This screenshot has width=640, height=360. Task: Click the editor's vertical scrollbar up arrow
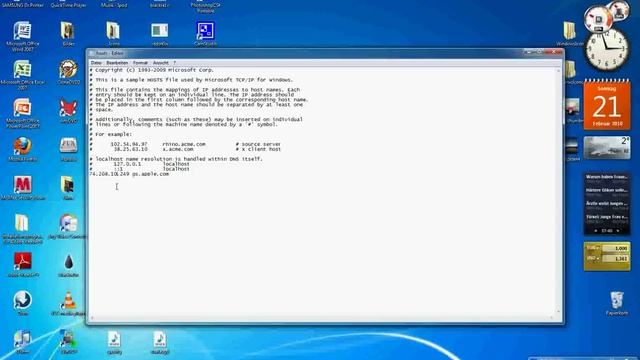(559, 71)
